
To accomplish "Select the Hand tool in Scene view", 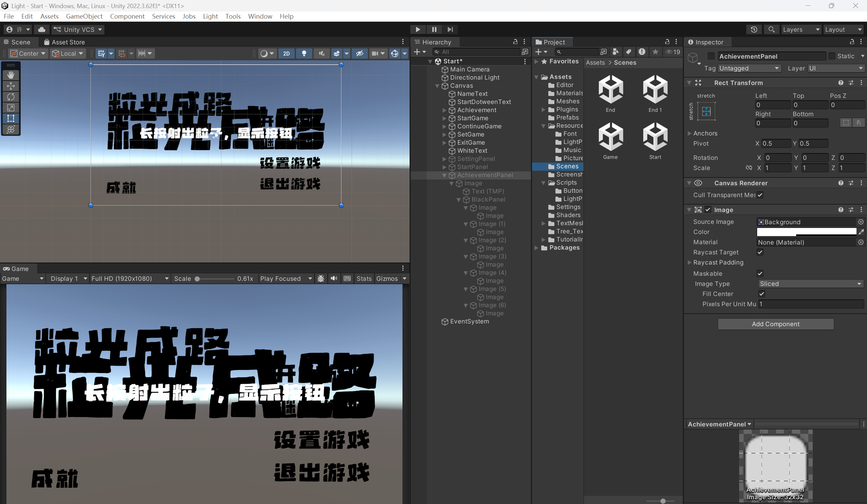I will pos(11,75).
